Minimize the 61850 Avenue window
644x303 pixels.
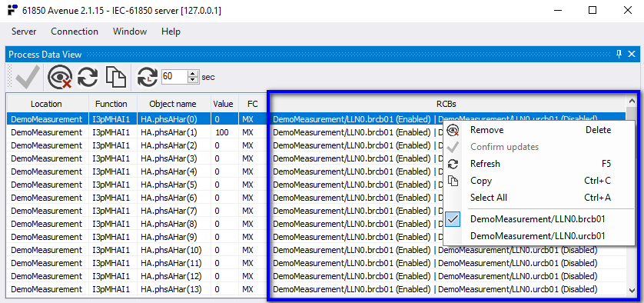[x=557, y=10]
